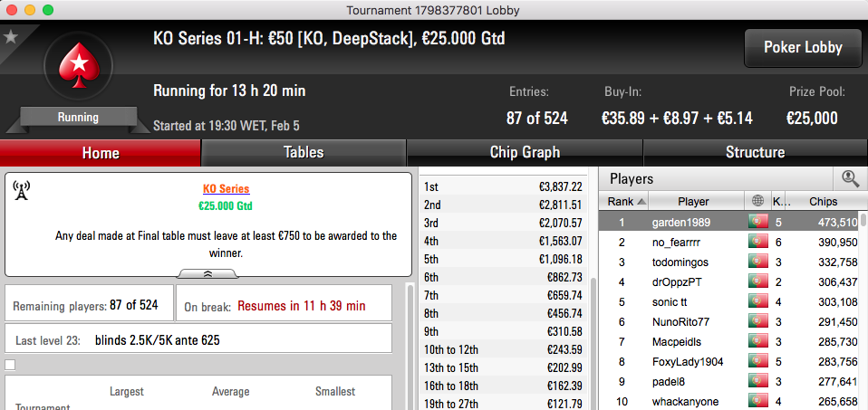Click the Remaining players 87 of 524 box
Image resolution: width=868 pixels, height=410 pixels.
coord(89,303)
